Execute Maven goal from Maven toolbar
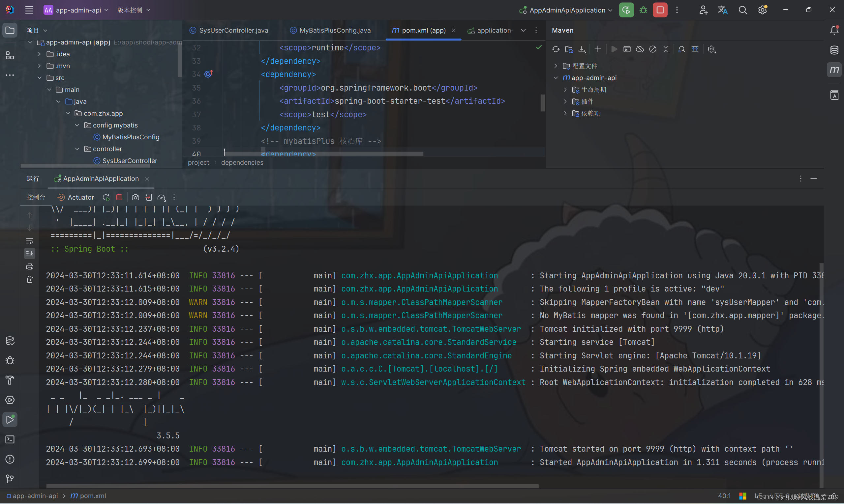Screen dimensions: 844x504 click(x=627, y=49)
